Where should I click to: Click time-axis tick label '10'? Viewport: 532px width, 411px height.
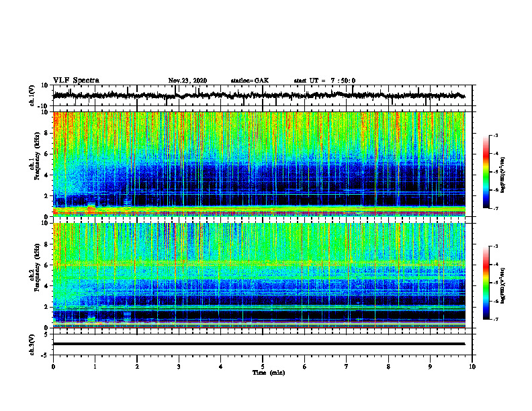coord(472,367)
